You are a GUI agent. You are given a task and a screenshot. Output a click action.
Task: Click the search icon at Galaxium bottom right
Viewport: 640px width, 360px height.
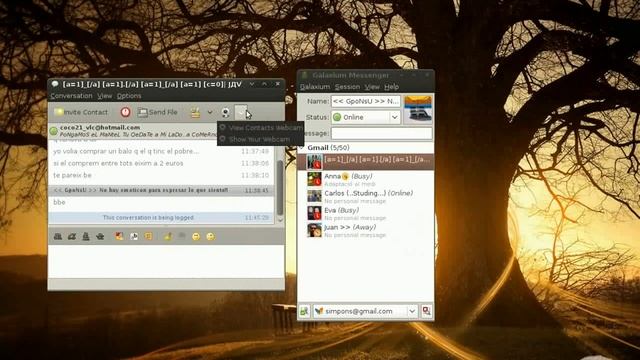coord(427,311)
